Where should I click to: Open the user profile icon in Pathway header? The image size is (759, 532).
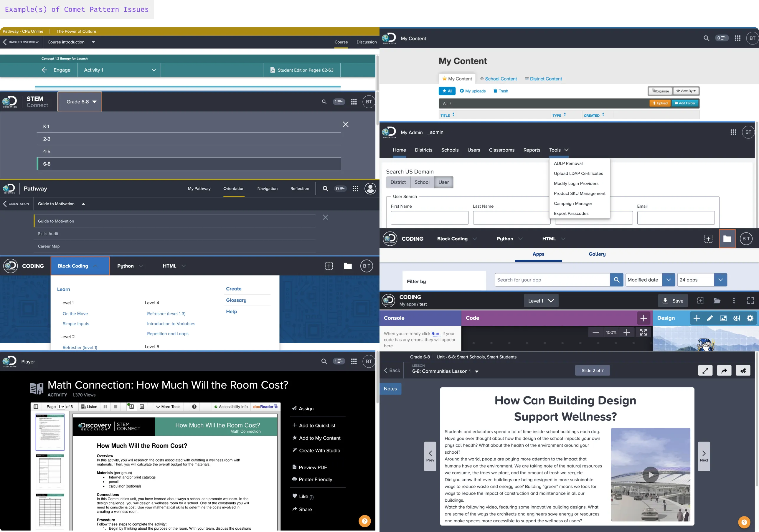point(370,189)
